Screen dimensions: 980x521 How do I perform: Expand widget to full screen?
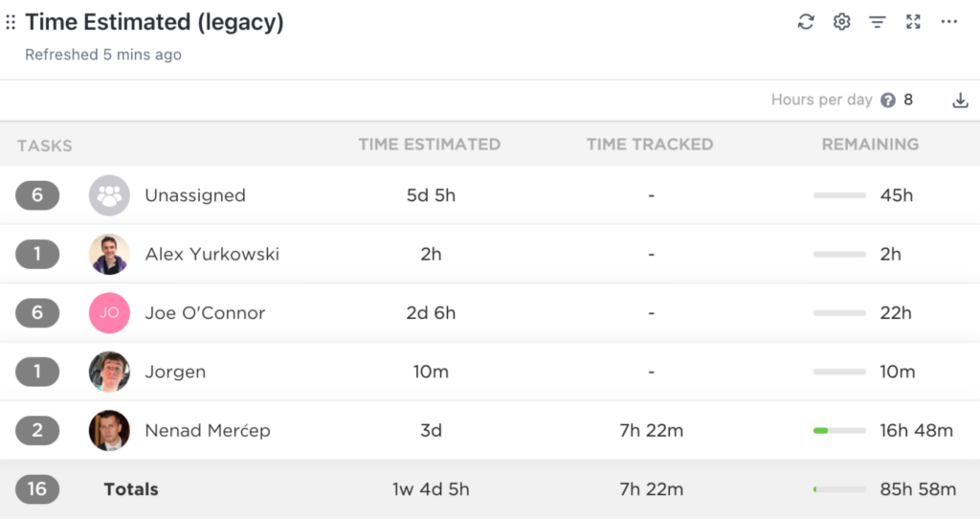coord(913,22)
